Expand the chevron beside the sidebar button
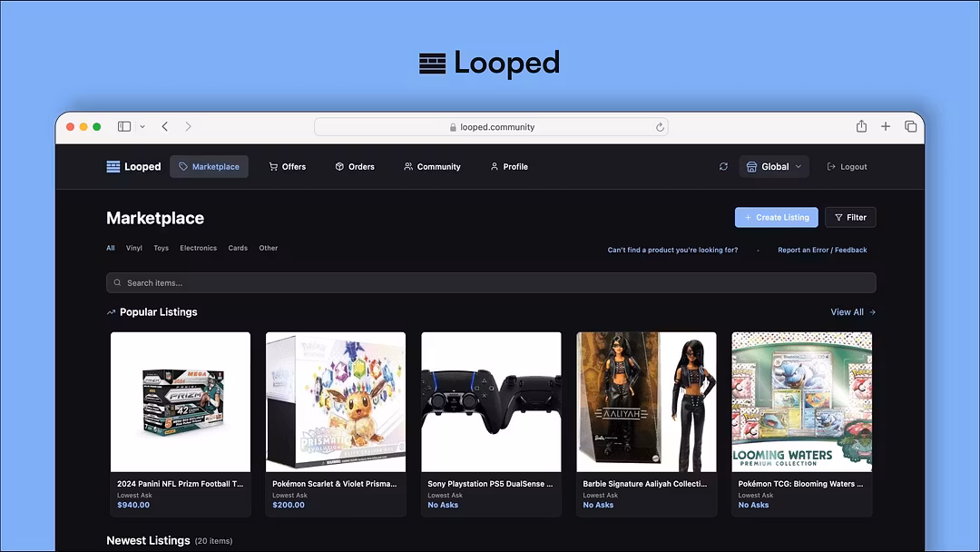The height and width of the screenshot is (552, 980). 142,127
